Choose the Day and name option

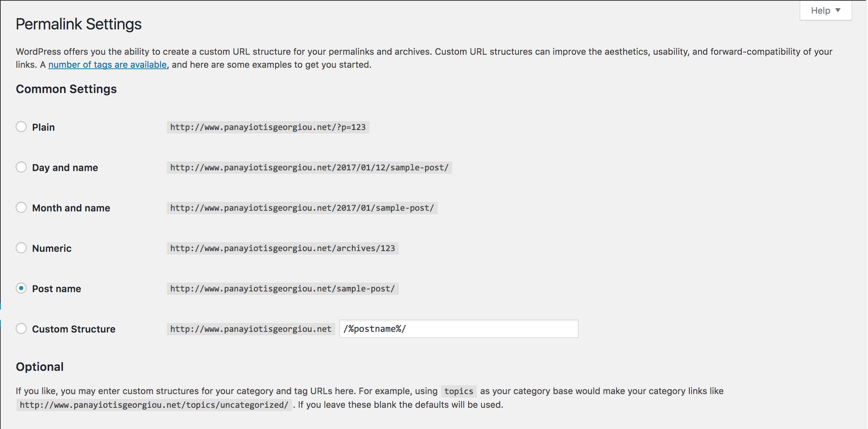tap(21, 167)
